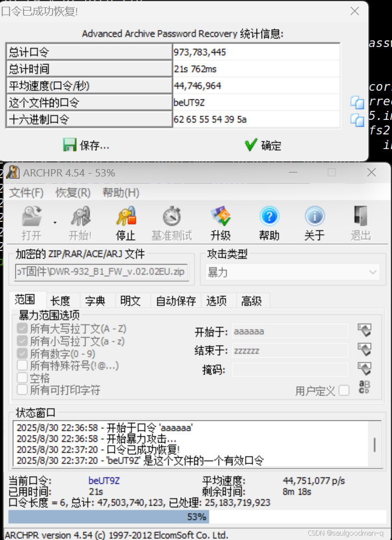Toggle lowercase Latin (a - z) checkbox
The height and width of the screenshot is (540, 392).
(x=22, y=341)
